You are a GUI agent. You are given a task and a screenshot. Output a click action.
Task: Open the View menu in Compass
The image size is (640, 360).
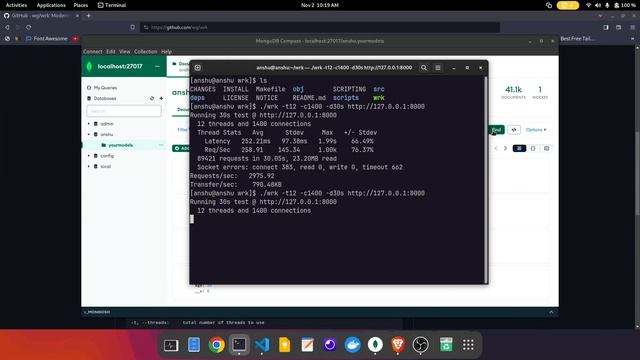(124, 52)
